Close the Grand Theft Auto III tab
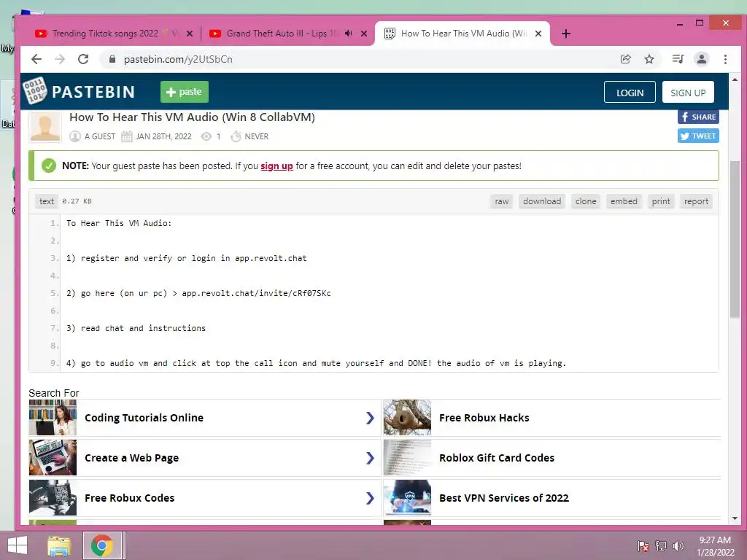This screenshot has width=747, height=560. [364, 34]
